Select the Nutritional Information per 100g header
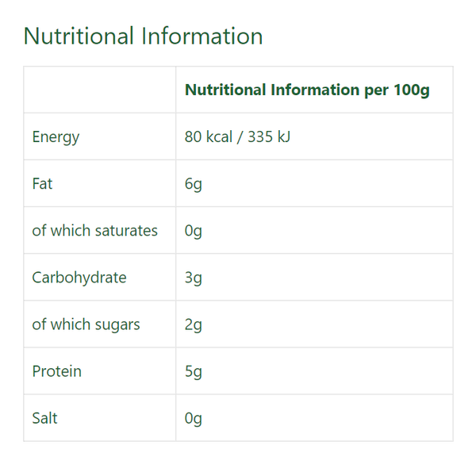Viewport: 476px width, 476px height. tap(307, 90)
